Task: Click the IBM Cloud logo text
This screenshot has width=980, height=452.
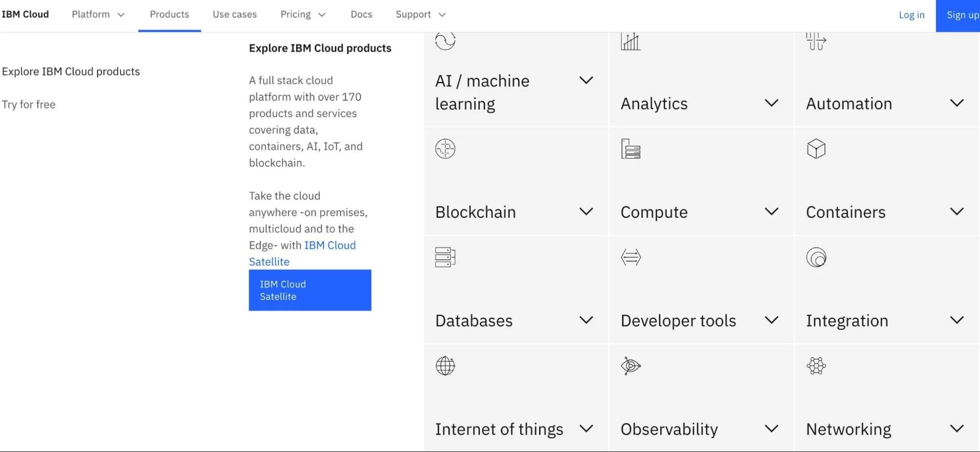Action: (x=25, y=14)
